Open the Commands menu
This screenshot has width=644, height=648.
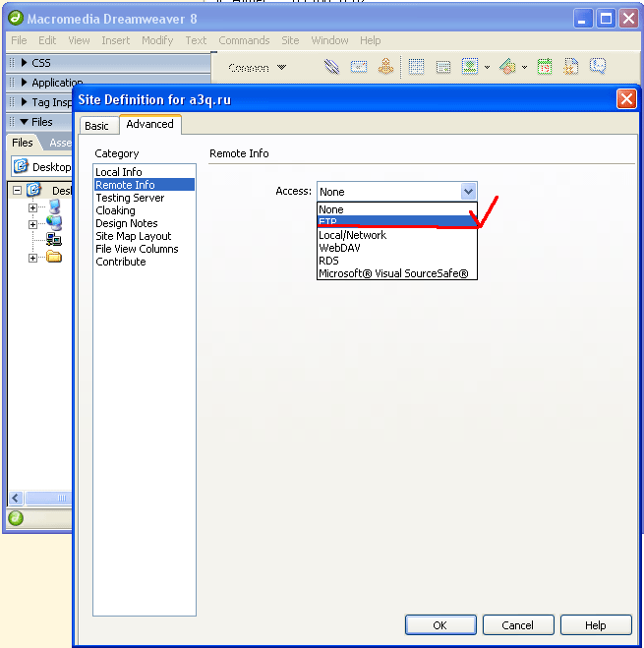[244, 40]
